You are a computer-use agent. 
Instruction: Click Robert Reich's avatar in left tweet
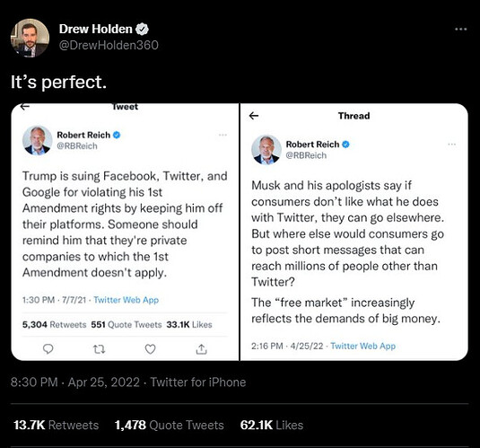coord(38,140)
